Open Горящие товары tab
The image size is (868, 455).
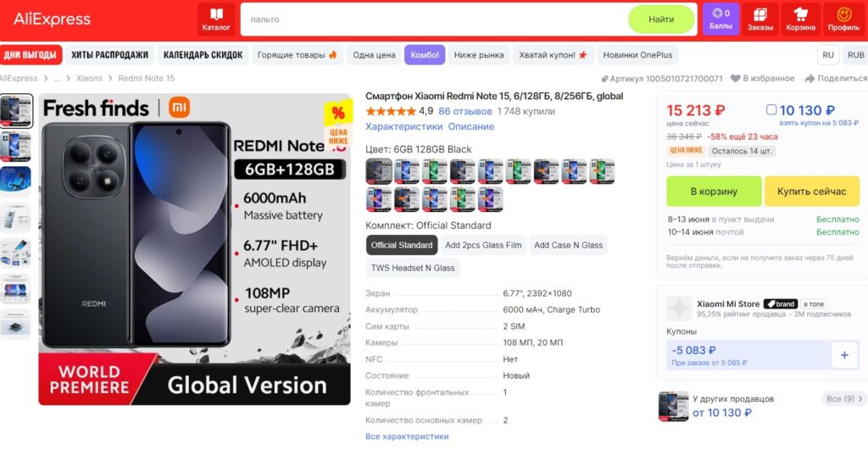(298, 55)
